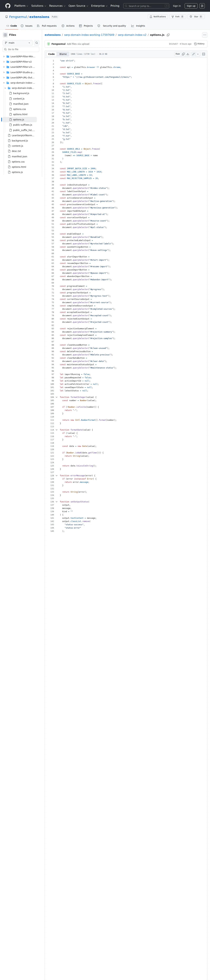210x980 pixels.
Task: Click the Sign up button
Action: (191, 6)
